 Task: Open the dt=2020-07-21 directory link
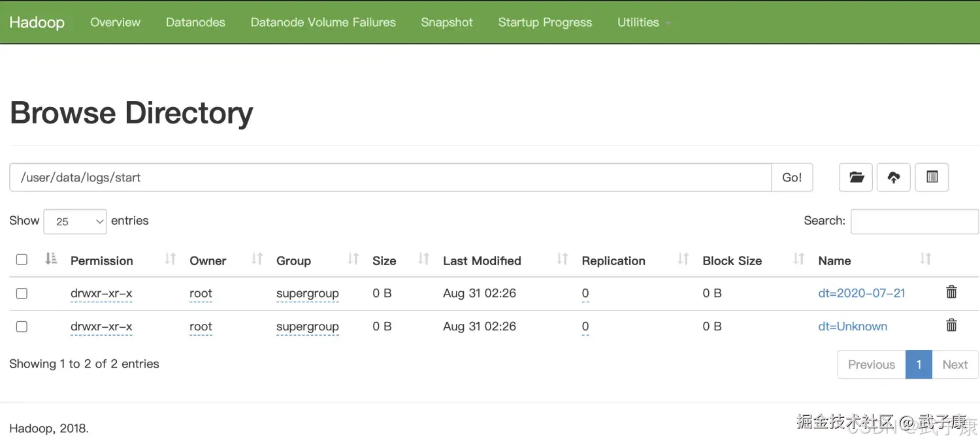(x=862, y=293)
